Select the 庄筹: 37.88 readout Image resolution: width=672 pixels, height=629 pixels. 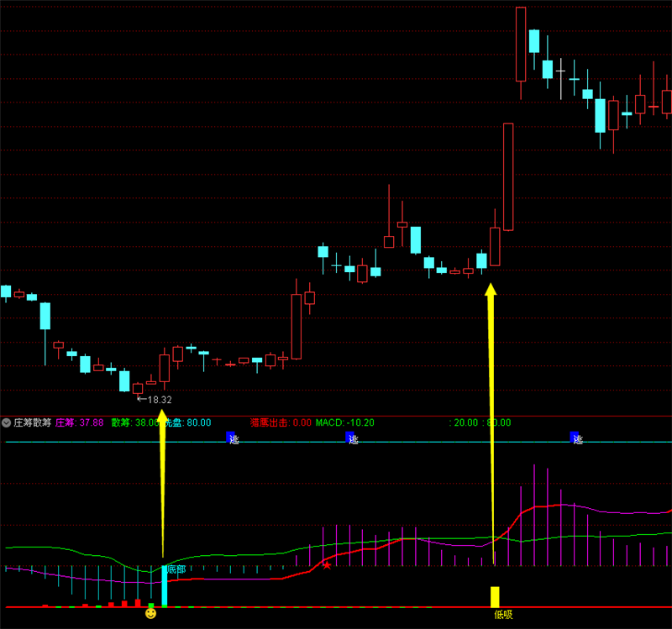80,423
